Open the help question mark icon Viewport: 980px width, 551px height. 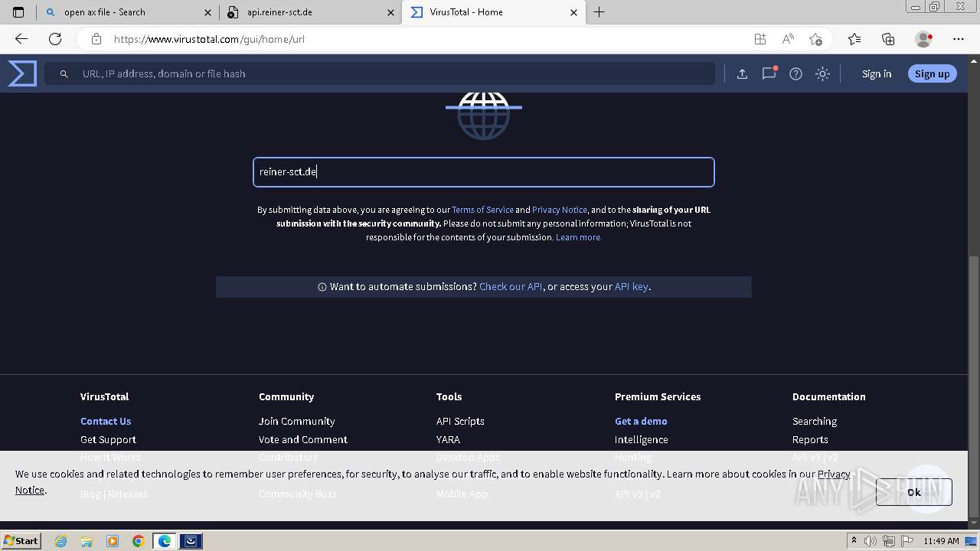pyautogui.click(x=795, y=73)
